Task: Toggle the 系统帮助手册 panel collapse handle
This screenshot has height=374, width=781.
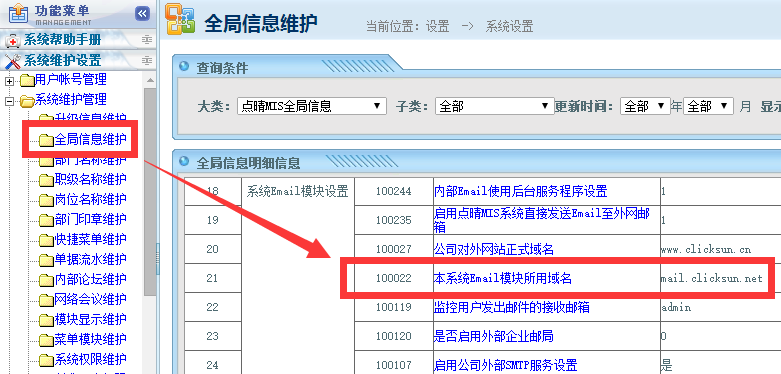Action: 146,40
